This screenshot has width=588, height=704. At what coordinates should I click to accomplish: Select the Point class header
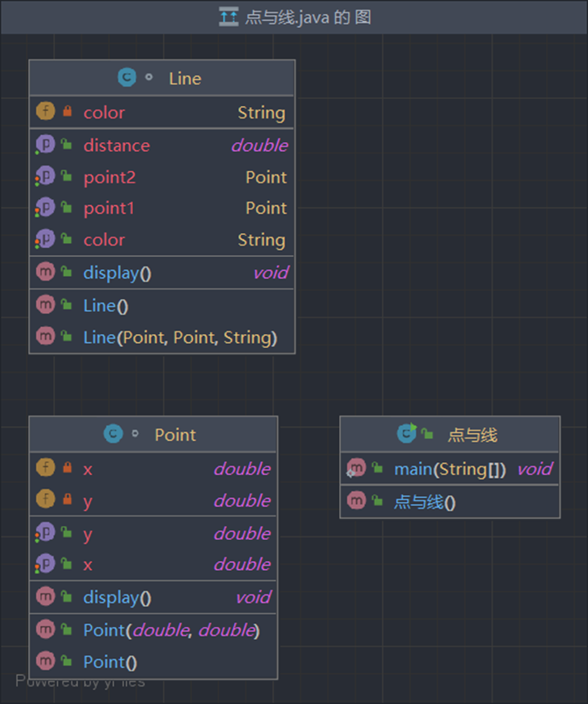153,434
